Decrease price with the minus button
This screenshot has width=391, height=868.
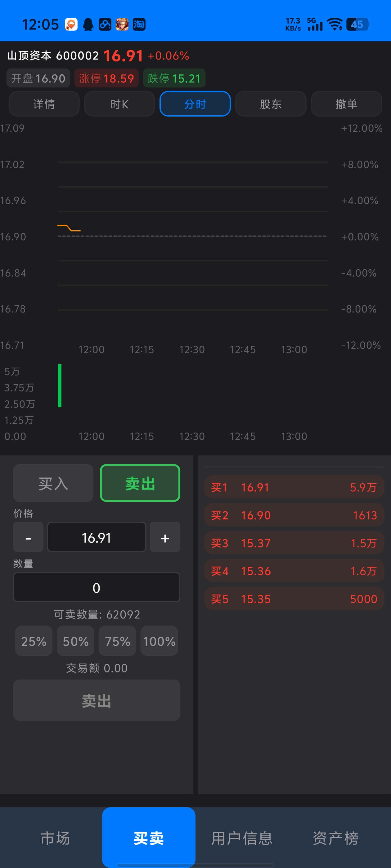(28, 537)
